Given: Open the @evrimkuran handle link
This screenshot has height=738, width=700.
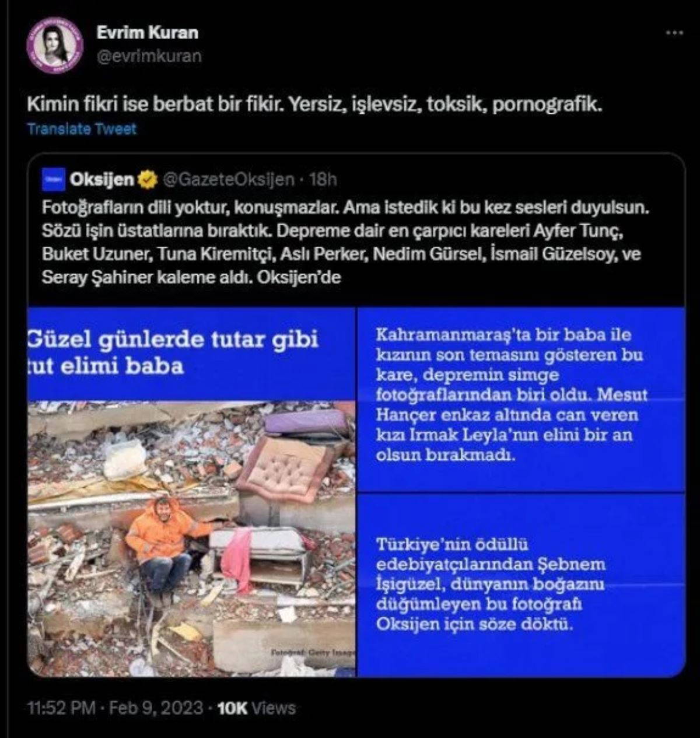Looking at the screenshot, I should pyautogui.click(x=149, y=57).
